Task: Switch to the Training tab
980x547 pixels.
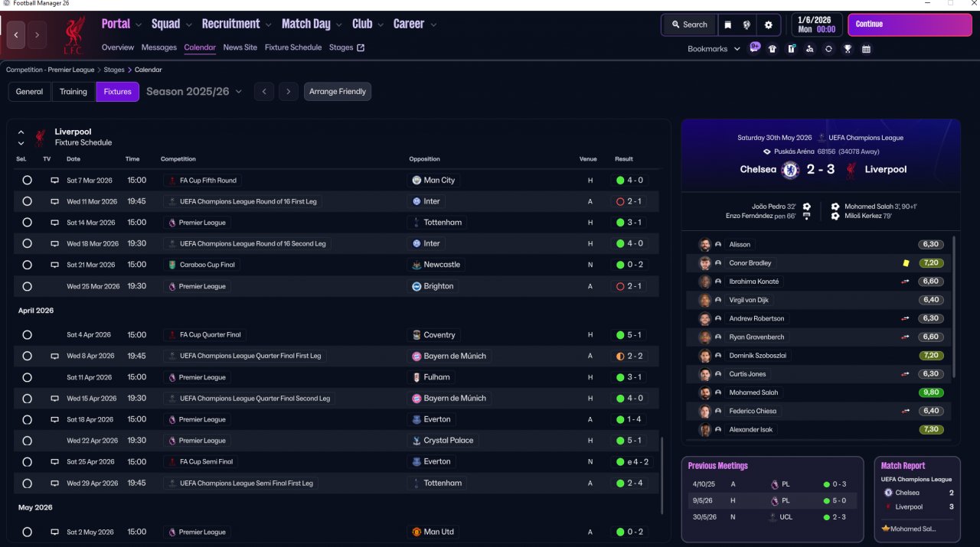Action: pyautogui.click(x=73, y=92)
